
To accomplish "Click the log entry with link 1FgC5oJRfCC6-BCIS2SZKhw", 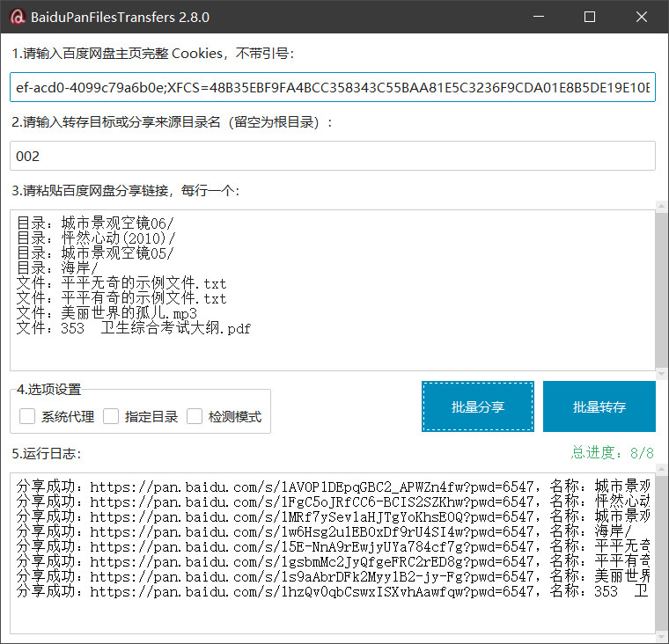I will (333, 501).
